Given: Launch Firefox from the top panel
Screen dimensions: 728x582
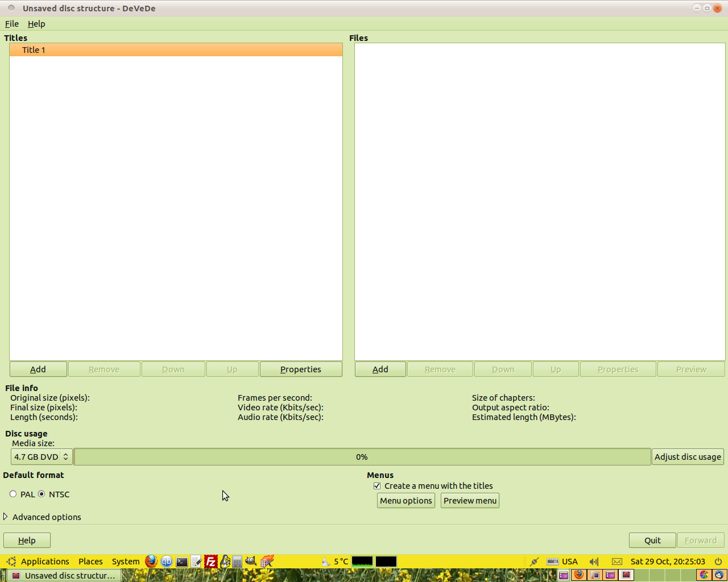Looking at the screenshot, I should 151,562.
